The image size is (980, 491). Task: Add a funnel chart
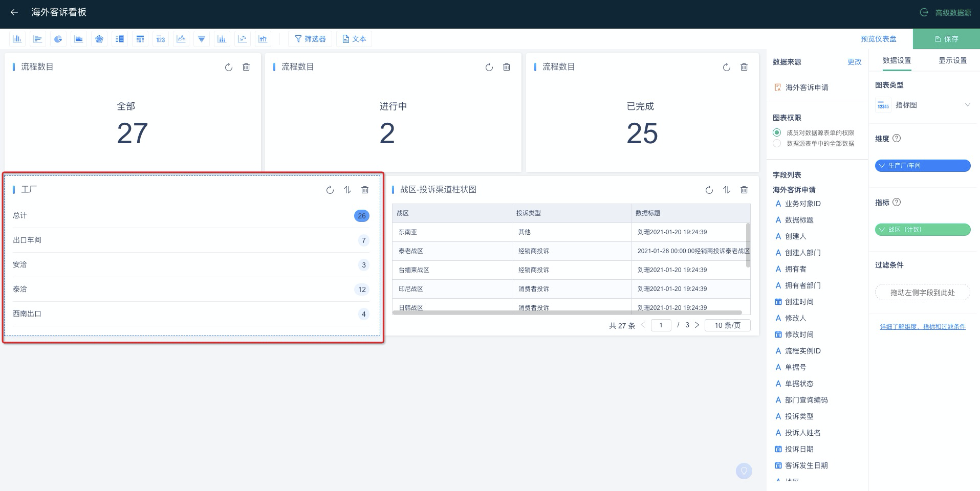tap(202, 39)
